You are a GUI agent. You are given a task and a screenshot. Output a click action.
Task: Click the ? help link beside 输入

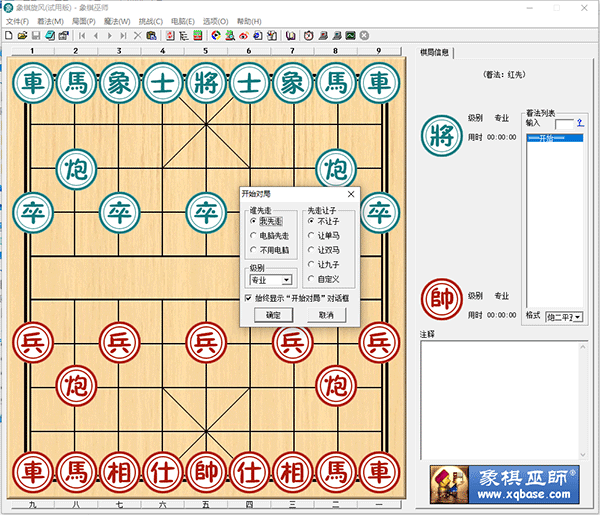(x=580, y=122)
